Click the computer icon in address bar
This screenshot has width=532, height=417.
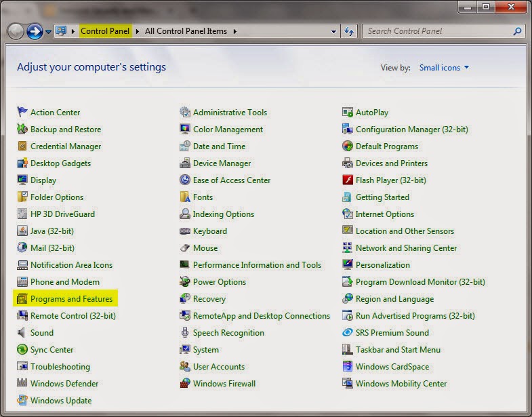61,31
